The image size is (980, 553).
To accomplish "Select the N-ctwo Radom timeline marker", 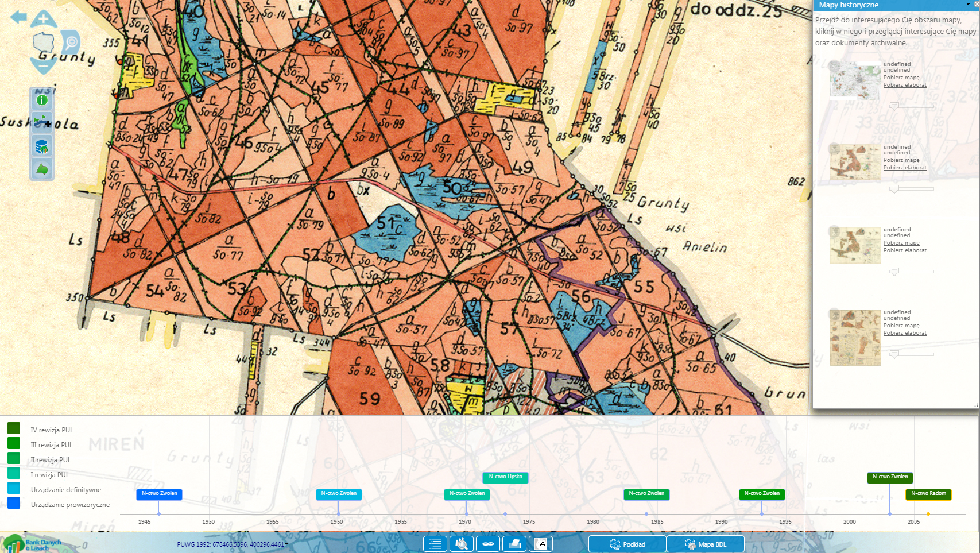I will [x=928, y=494].
